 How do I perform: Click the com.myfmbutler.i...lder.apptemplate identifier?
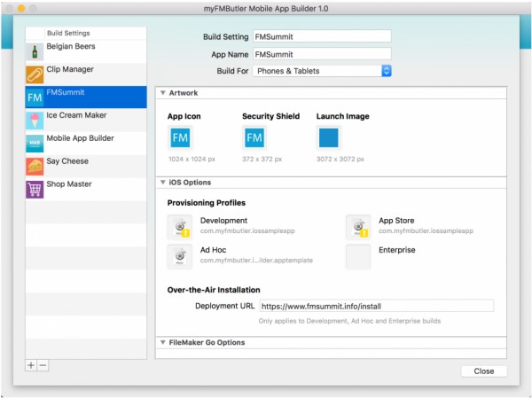pyautogui.click(x=256, y=261)
